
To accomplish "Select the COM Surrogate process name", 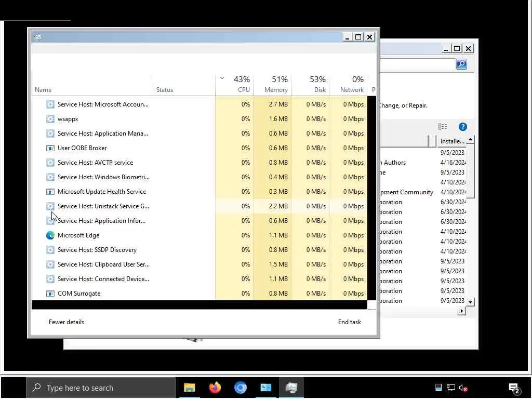I will (79, 294).
